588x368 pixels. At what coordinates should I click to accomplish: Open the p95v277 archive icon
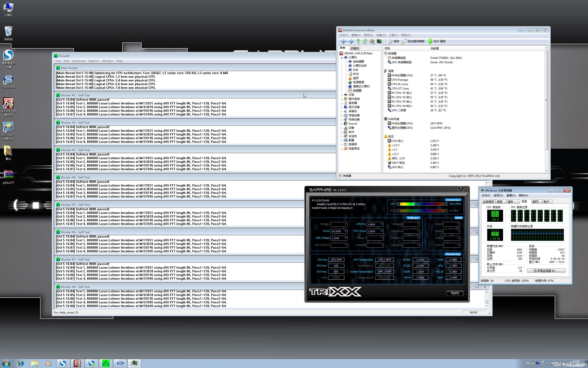(8, 177)
